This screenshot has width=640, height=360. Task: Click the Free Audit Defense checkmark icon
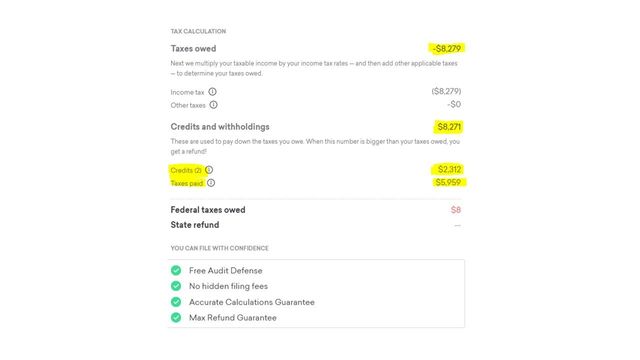[x=176, y=270]
